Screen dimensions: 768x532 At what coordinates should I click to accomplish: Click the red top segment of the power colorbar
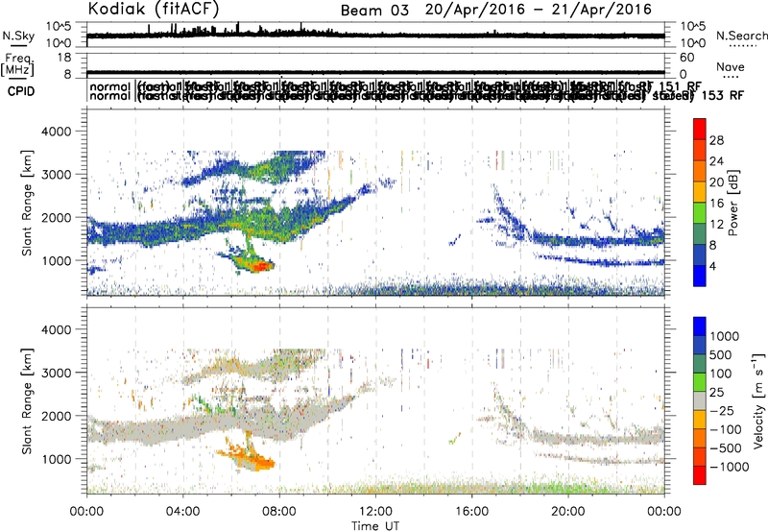tap(700, 130)
